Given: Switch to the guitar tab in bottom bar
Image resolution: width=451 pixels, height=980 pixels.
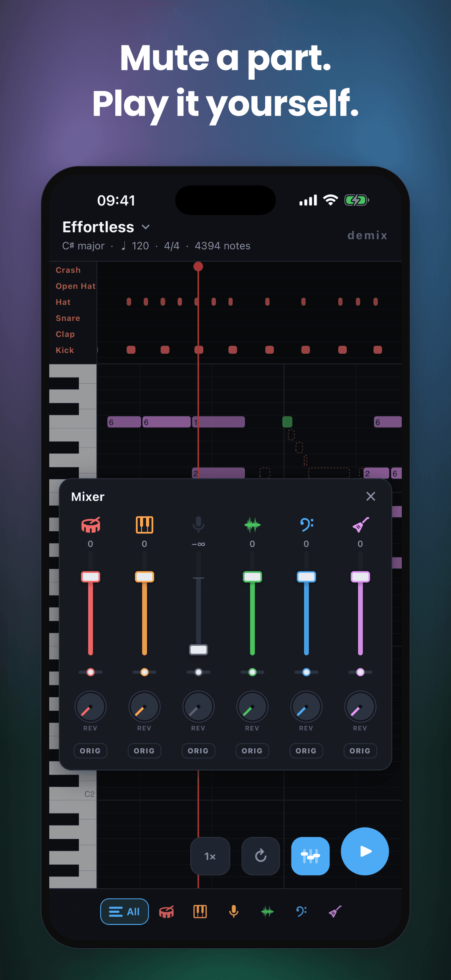Looking at the screenshot, I should click(x=335, y=912).
